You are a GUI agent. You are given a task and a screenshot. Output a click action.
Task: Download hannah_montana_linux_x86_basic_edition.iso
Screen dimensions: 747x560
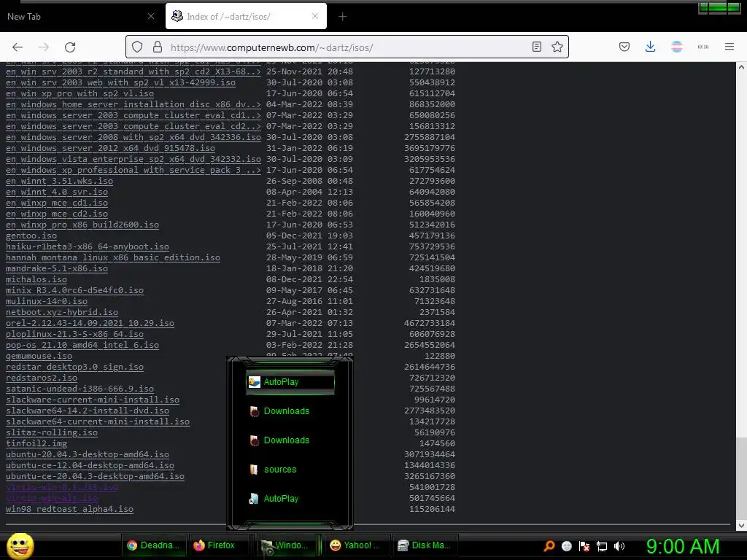click(113, 257)
